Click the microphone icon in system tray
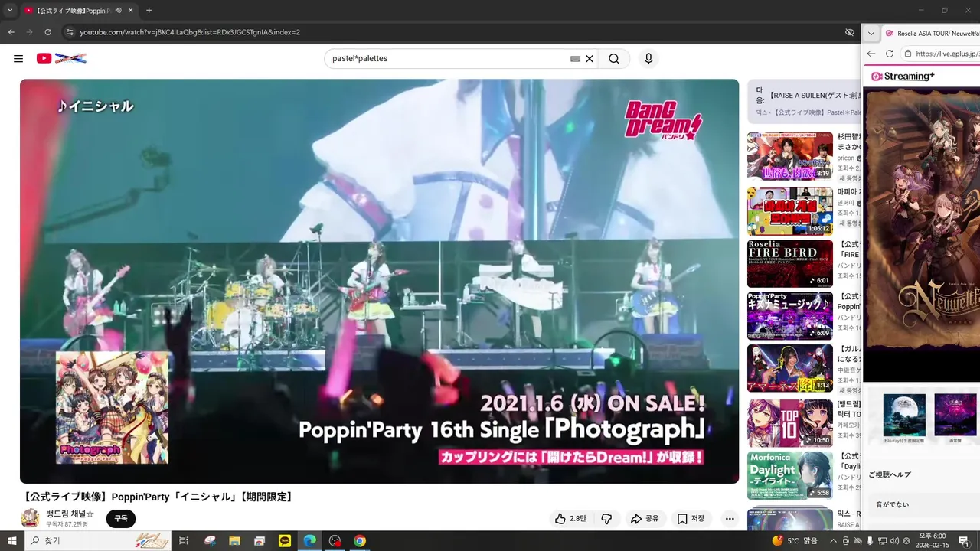The image size is (980, 551). pyautogui.click(x=870, y=541)
